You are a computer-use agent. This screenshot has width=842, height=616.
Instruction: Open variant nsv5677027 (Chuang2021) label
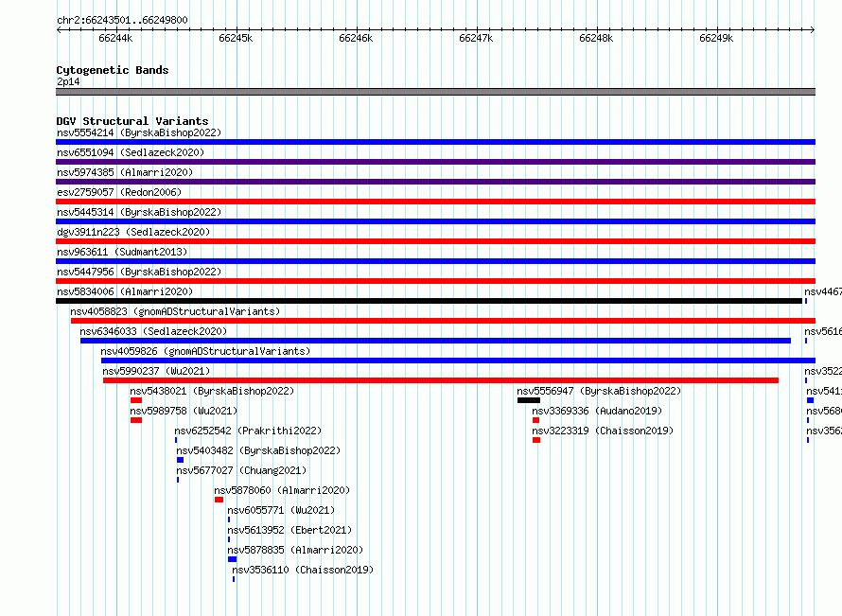[x=241, y=470]
